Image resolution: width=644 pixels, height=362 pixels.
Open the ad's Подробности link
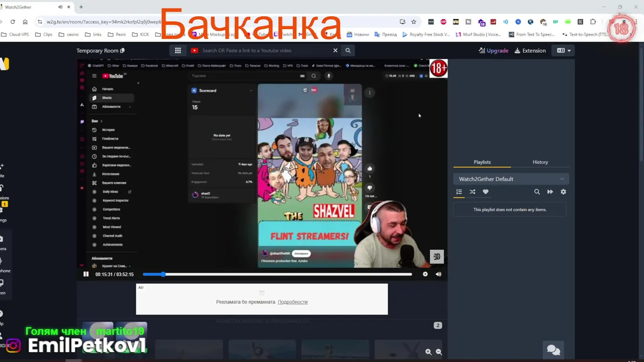pos(292,302)
